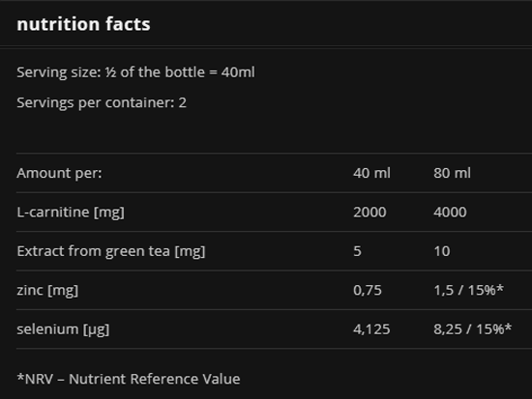Click the 40ml text in serving size
The height and width of the screenshot is (399, 532).
pyautogui.click(x=238, y=72)
